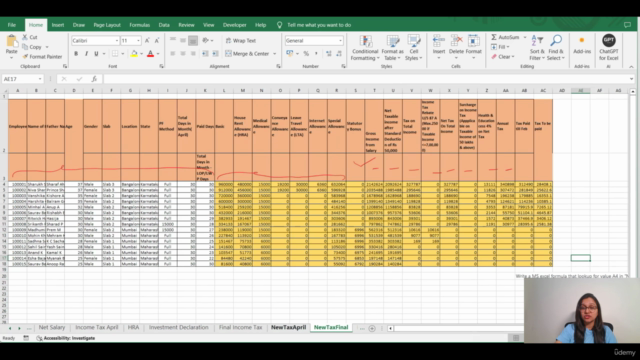Click the Copy button
Screen dimensions: 640x360
tap(32, 47)
